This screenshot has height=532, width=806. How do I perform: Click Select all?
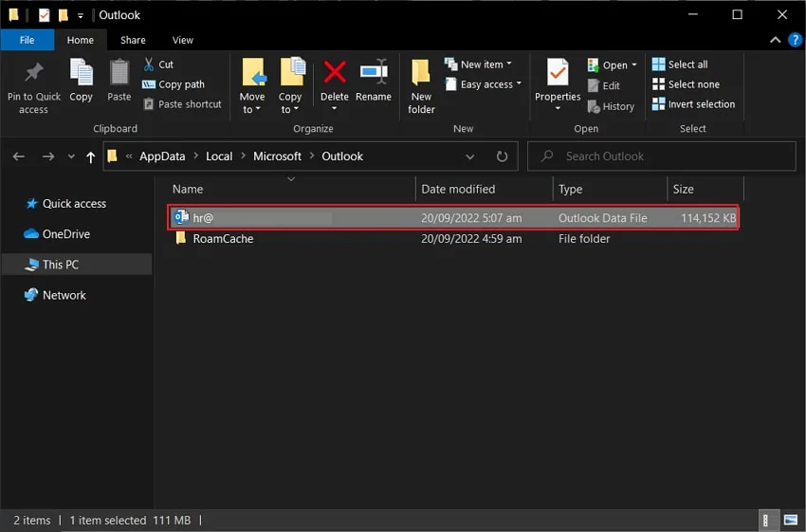680,64
